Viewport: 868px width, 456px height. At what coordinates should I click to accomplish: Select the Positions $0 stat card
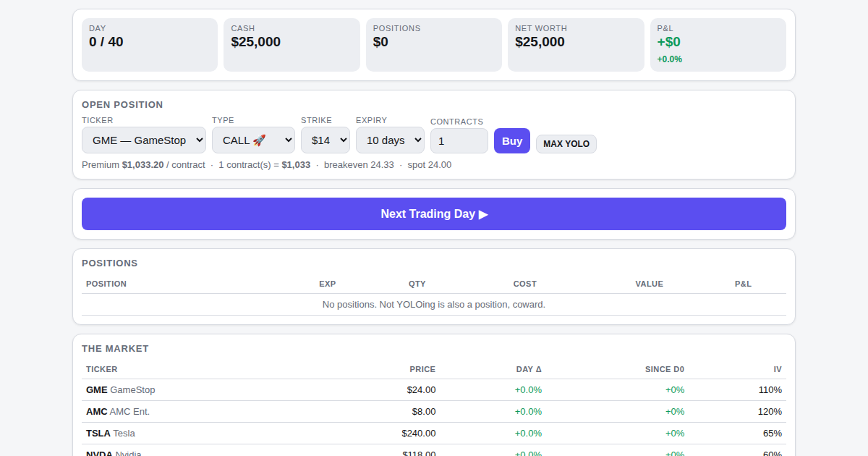(x=434, y=45)
